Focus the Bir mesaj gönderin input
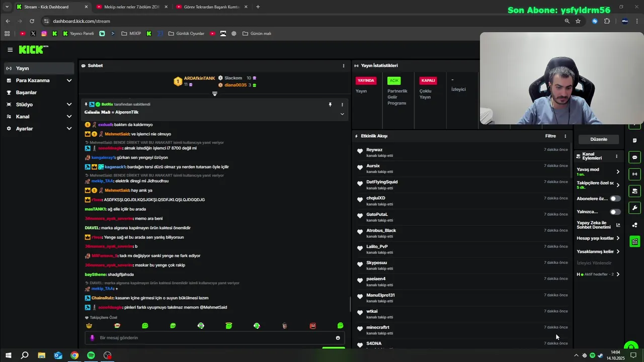The height and width of the screenshot is (362, 644). 214,338
